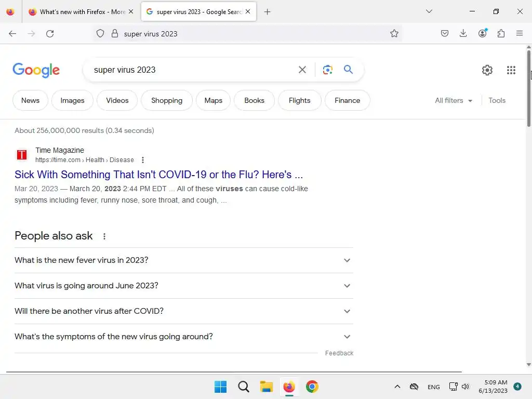Reload the current page
The image size is (532, 399).
(50, 34)
